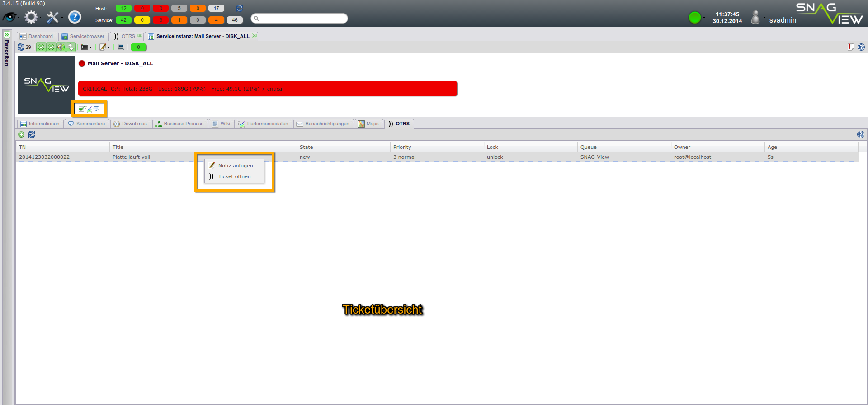Expand the Favoriten sidebar arrow
Viewport: 868px width, 405px height.
7,34
